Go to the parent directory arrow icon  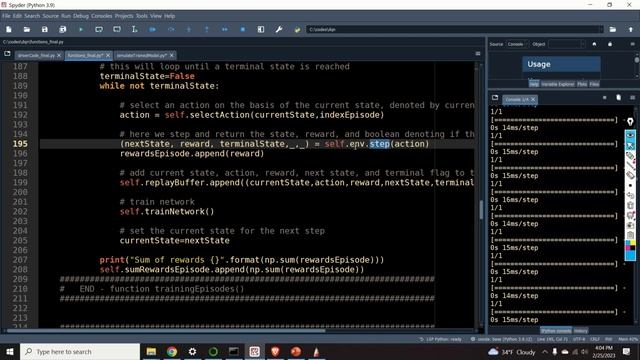[631, 29]
